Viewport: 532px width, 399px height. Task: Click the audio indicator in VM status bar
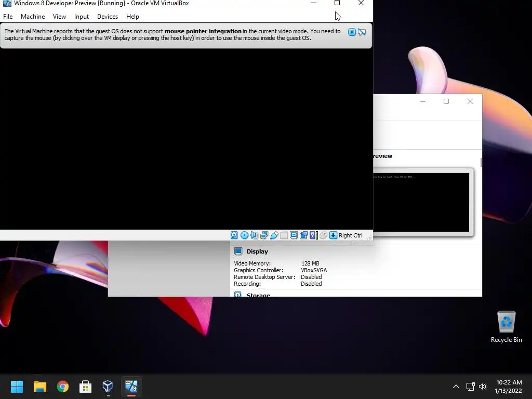coord(254,235)
